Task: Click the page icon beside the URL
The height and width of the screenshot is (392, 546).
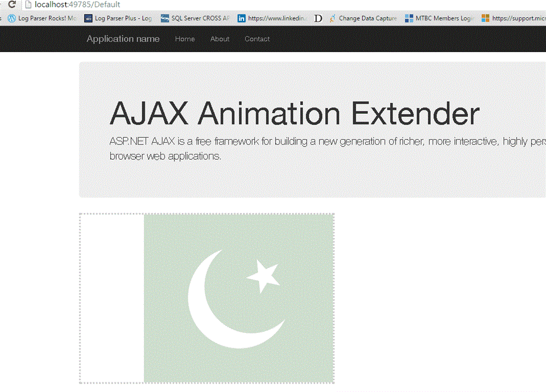Action: click(x=28, y=4)
